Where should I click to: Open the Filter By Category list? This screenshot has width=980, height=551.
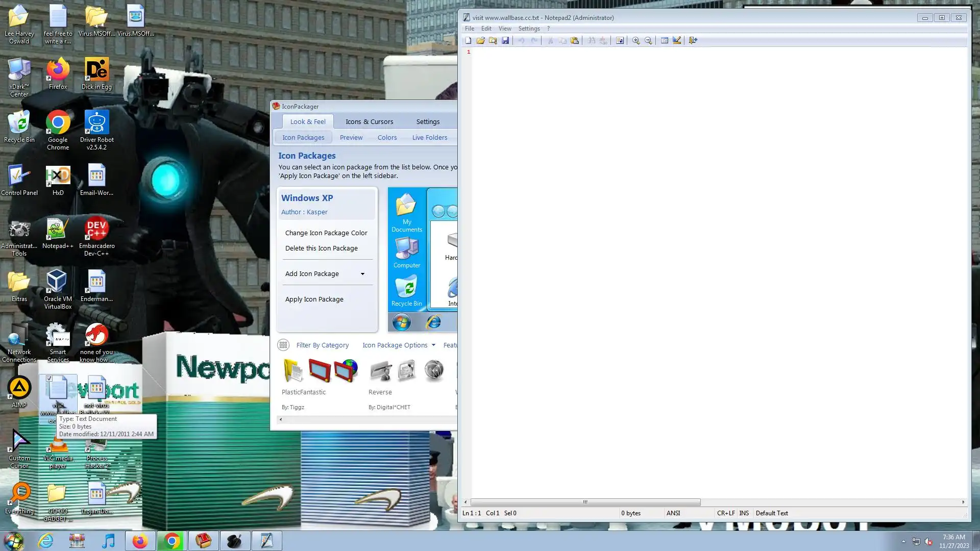point(322,345)
